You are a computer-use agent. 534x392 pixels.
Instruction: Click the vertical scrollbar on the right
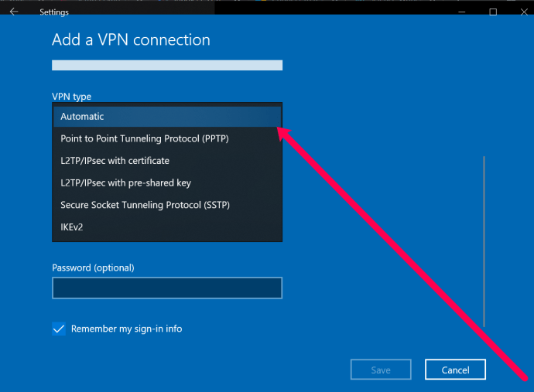click(484, 241)
